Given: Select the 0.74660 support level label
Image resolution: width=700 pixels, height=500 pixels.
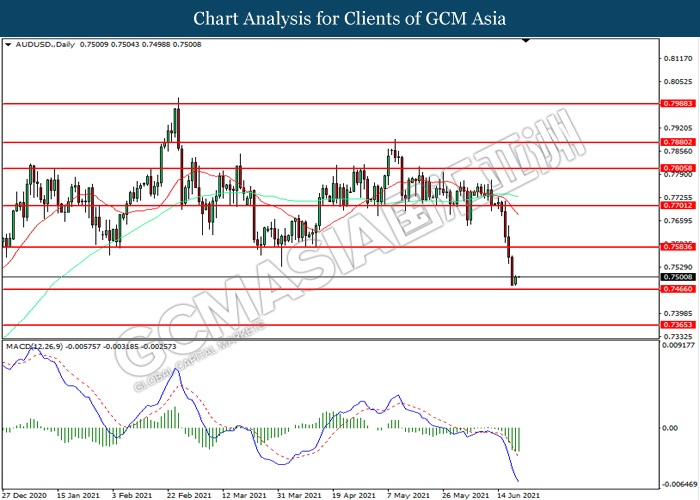Looking at the screenshot, I should pyautogui.click(x=678, y=289).
